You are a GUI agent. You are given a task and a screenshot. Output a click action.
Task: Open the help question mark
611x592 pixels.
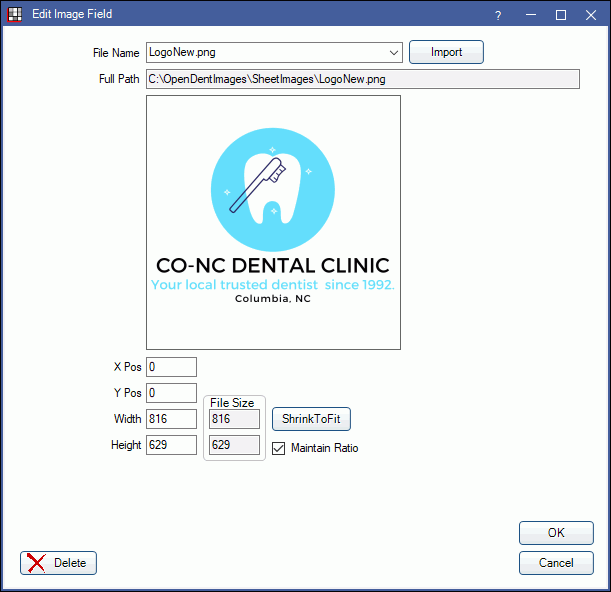pyautogui.click(x=498, y=15)
